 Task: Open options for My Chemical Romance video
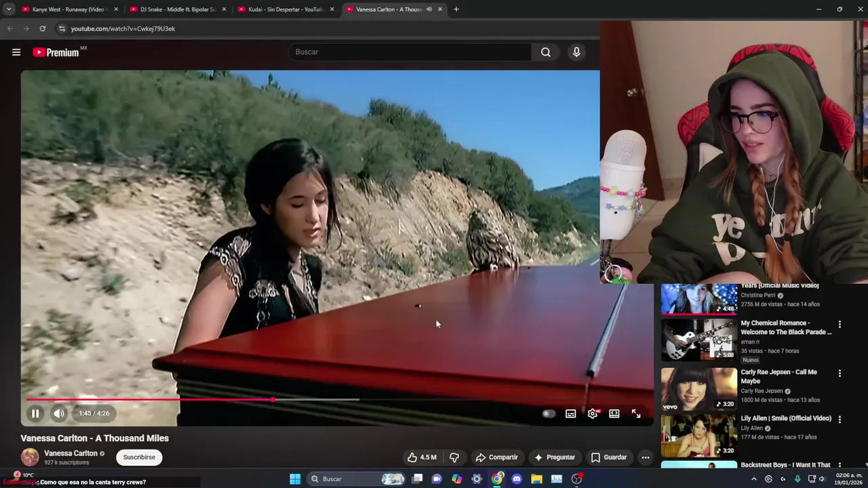point(840,324)
